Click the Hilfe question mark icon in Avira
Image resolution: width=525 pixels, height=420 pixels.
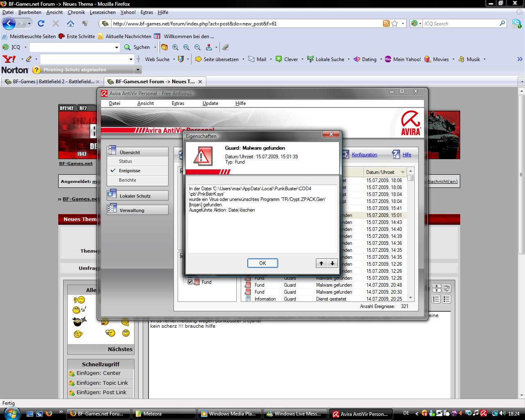(396, 154)
